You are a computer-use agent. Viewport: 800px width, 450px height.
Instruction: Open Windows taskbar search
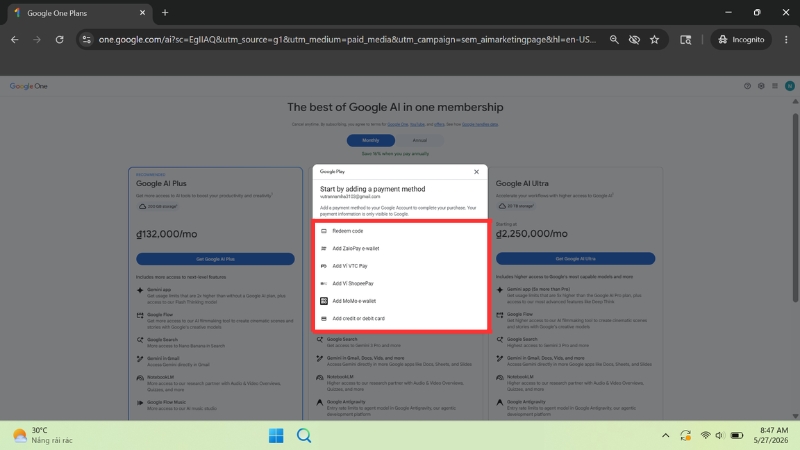click(x=304, y=435)
